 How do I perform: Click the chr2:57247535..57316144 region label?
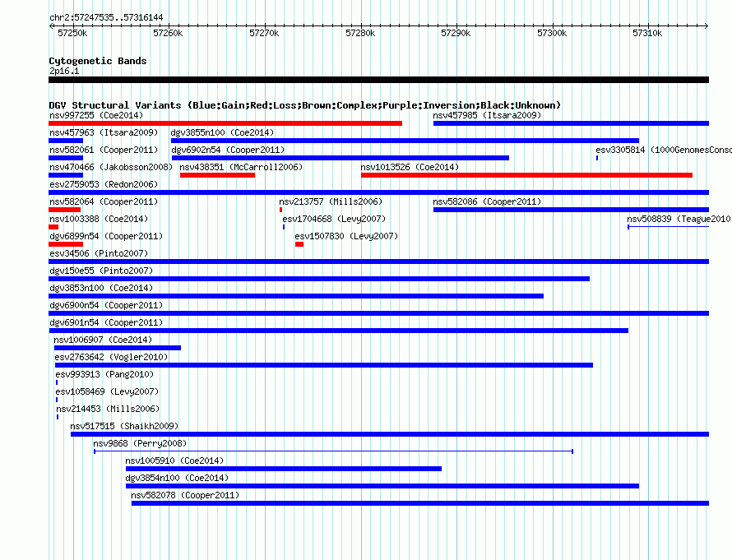point(106,17)
